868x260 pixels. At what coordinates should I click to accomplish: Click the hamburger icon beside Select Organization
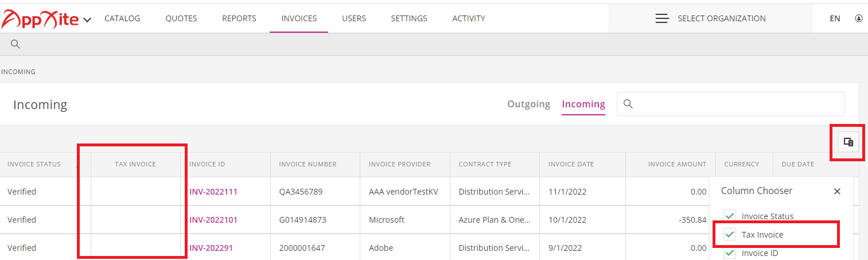pos(662,18)
